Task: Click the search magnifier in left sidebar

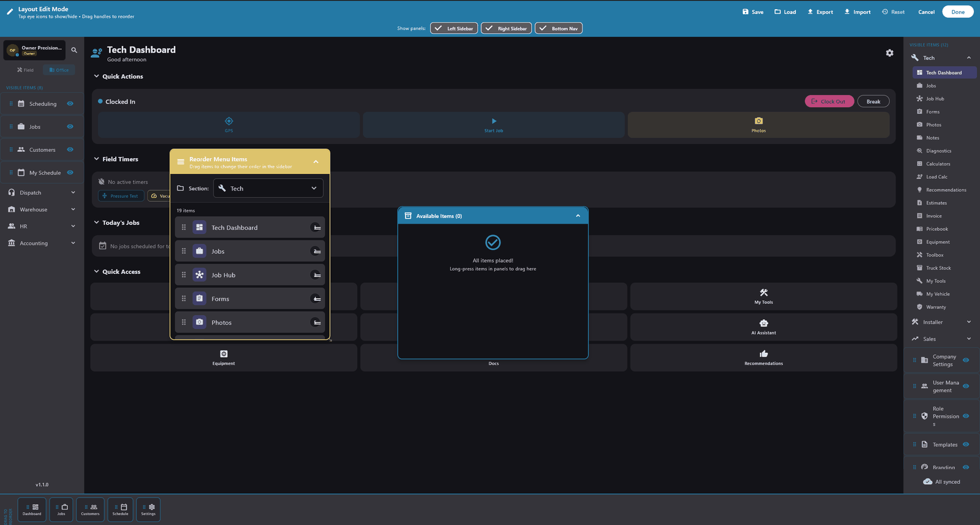Action: (x=74, y=50)
